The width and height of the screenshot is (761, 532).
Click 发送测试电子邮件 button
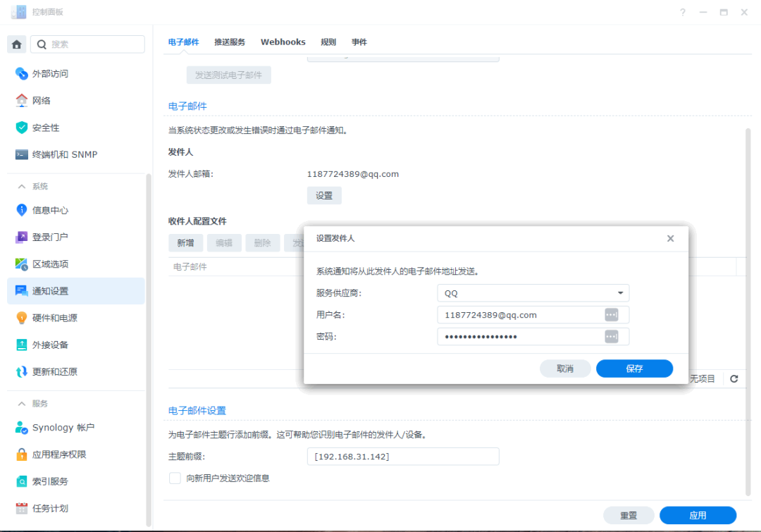coord(228,74)
